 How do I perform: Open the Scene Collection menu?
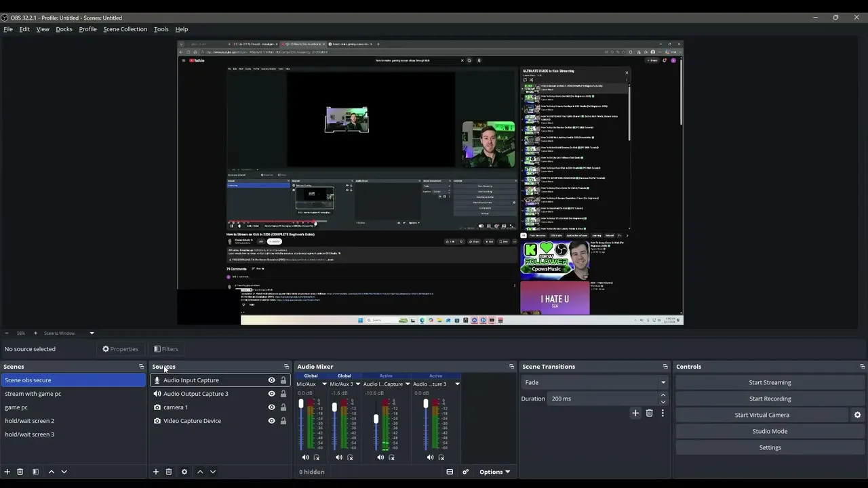tap(125, 29)
